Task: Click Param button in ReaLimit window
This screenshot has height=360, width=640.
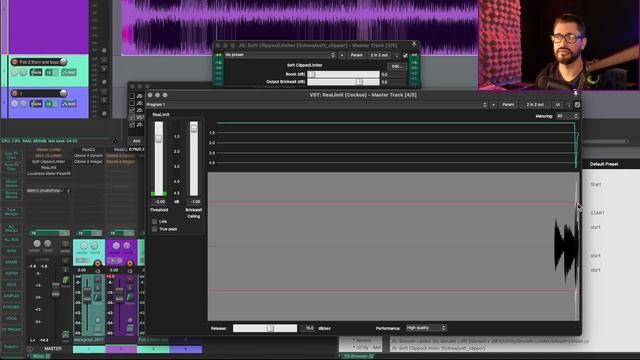Action: (x=508, y=105)
